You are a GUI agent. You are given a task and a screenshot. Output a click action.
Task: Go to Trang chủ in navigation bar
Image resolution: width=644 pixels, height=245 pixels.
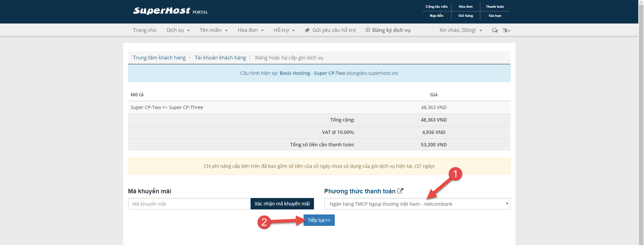pyautogui.click(x=145, y=30)
